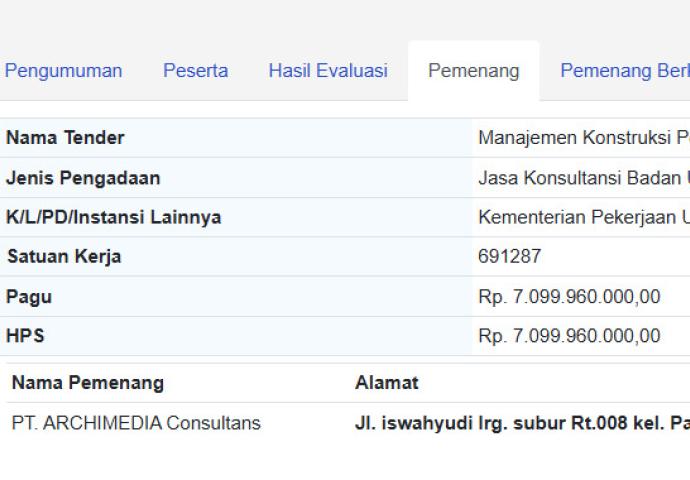
Task: Click the Alamat column header
Action: pyautogui.click(x=386, y=383)
